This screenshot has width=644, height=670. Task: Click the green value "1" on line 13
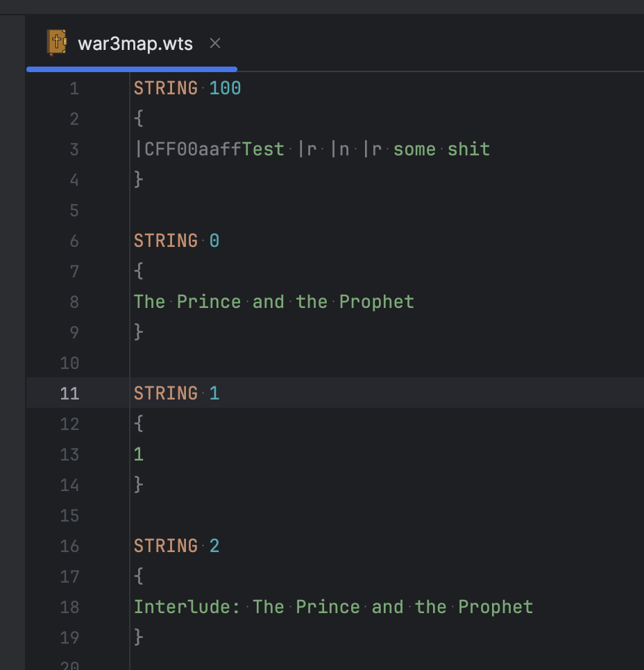pos(139,455)
